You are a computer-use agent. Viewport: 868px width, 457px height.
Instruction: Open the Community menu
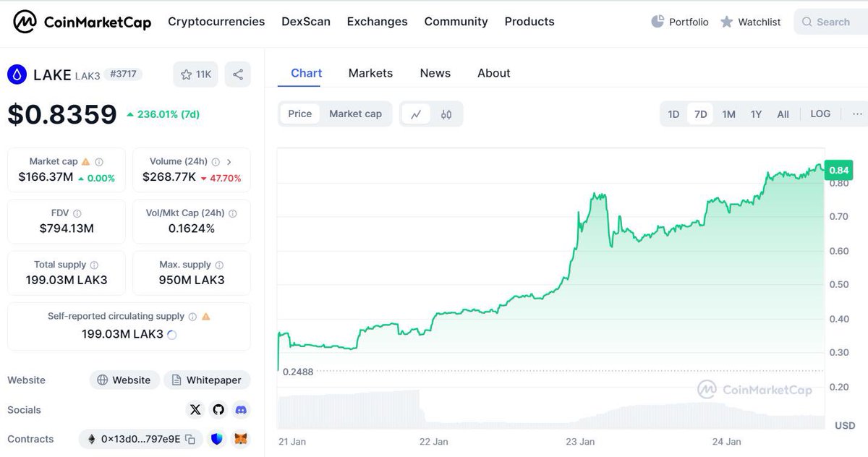tap(456, 22)
